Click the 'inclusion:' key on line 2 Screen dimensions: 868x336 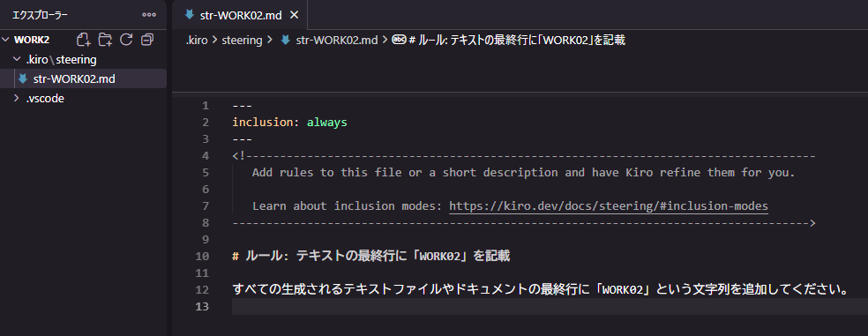coord(266,123)
